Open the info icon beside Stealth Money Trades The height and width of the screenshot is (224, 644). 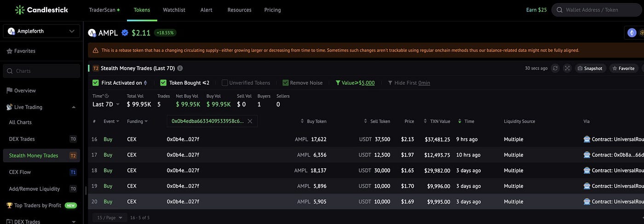pyautogui.click(x=180, y=68)
